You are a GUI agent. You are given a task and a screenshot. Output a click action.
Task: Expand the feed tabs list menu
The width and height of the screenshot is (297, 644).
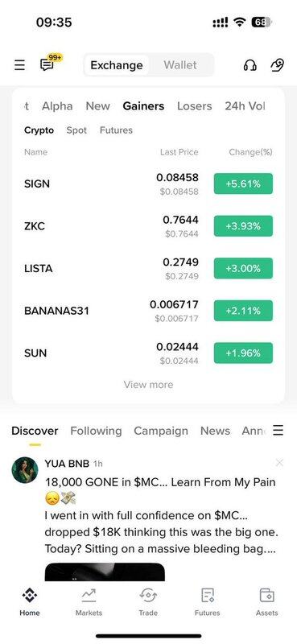tap(278, 431)
